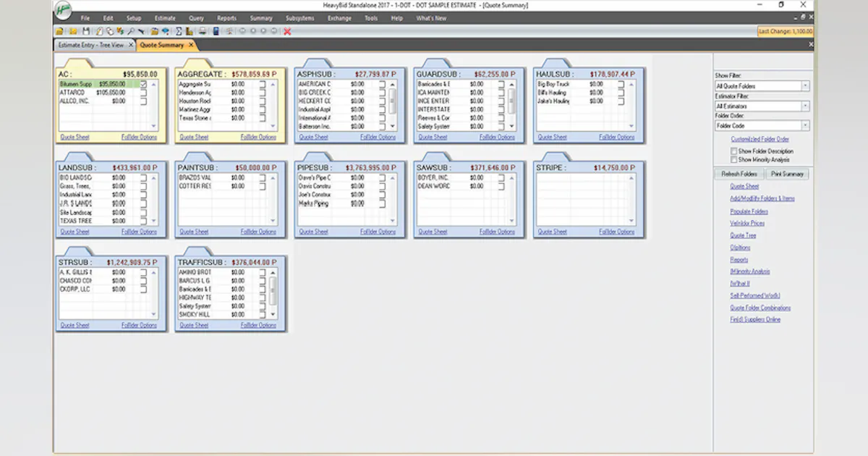The image size is (868, 456).
Task: Check the BRAZOS VAL checkbox in PAINTSUB
Action: pyautogui.click(x=263, y=177)
